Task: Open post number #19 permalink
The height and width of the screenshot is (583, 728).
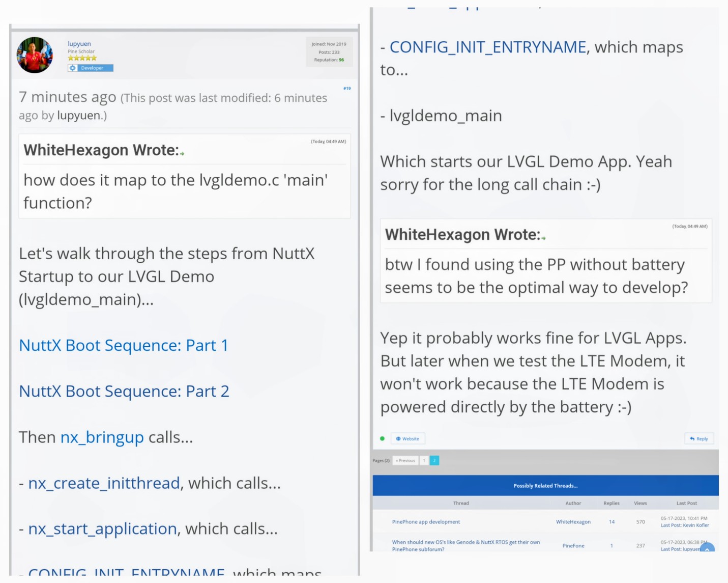Action: click(346, 88)
